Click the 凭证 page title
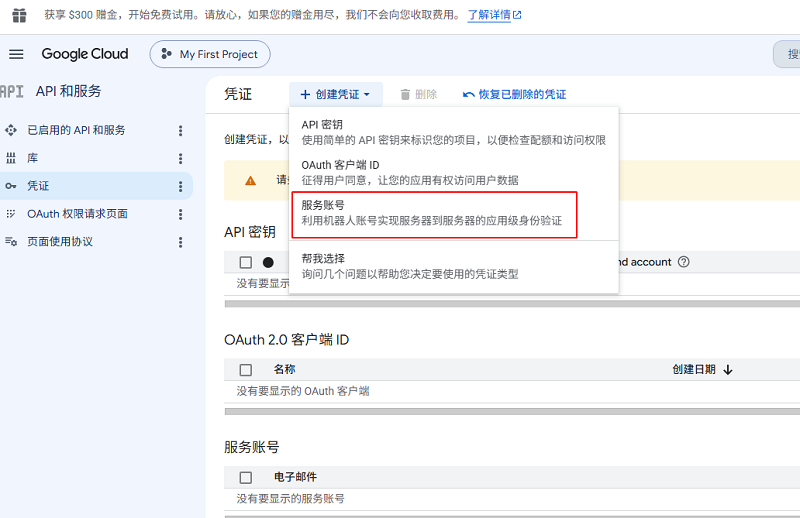 pos(238,94)
